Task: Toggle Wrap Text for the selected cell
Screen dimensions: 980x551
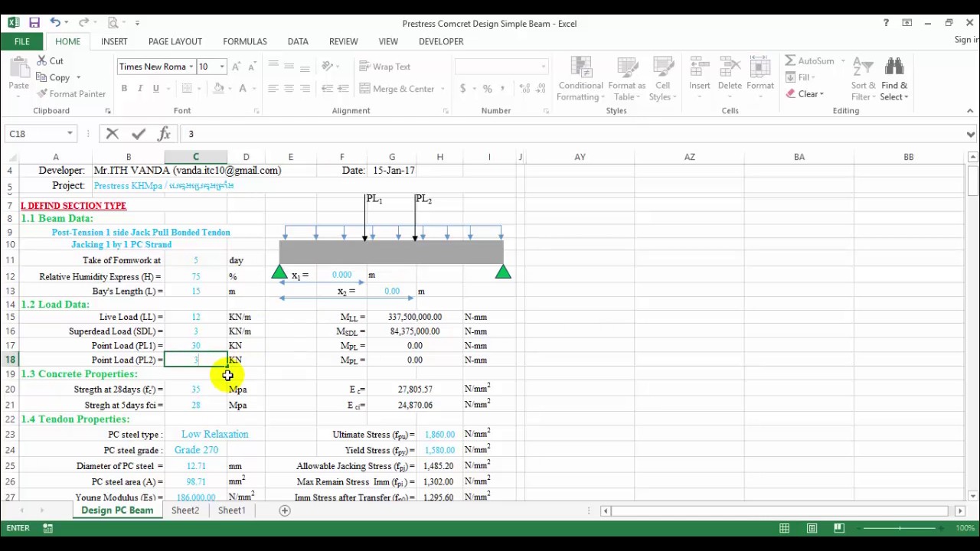Action: 385,67
